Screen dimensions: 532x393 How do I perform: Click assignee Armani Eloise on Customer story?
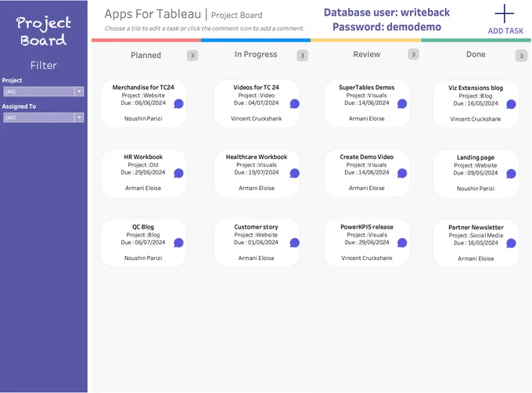tap(256, 258)
